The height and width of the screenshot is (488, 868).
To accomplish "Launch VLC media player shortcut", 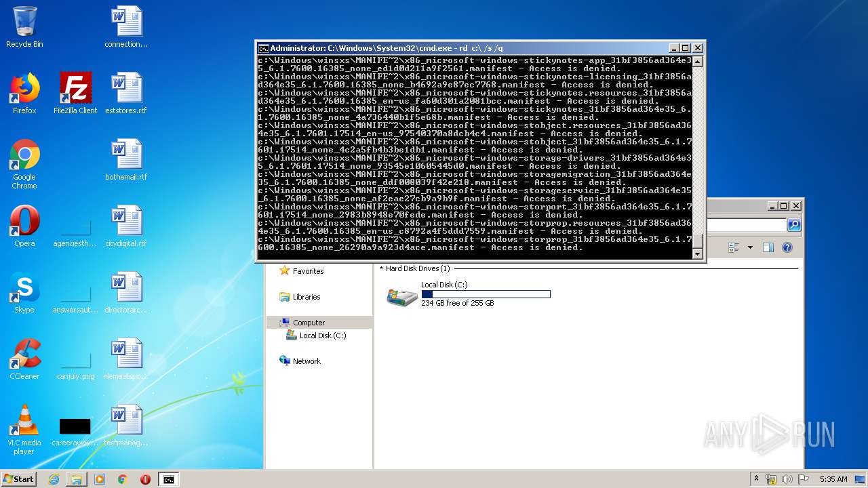I will (24, 429).
